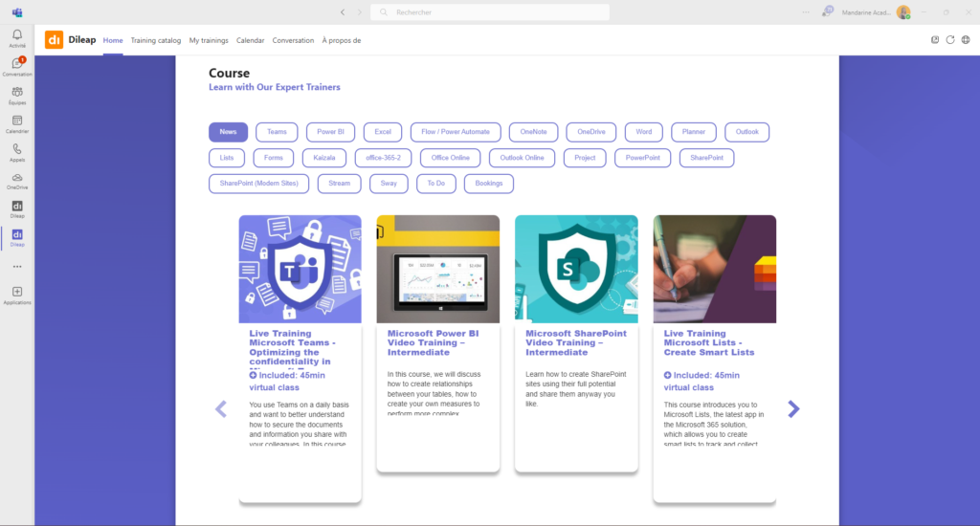Open Appels in the sidebar
The width and height of the screenshot is (980, 526).
(x=17, y=152)
